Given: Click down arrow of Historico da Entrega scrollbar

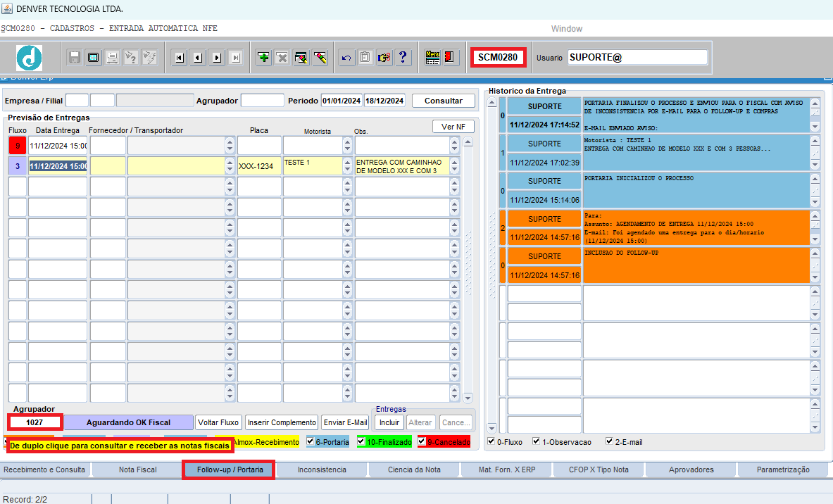Looking at the screenshot, I should point(492,428).
